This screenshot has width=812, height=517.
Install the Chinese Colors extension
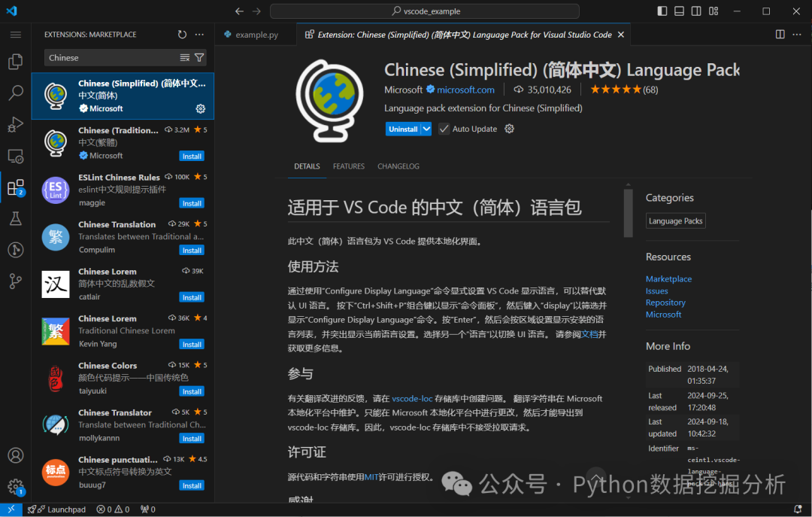click(192, 391)
